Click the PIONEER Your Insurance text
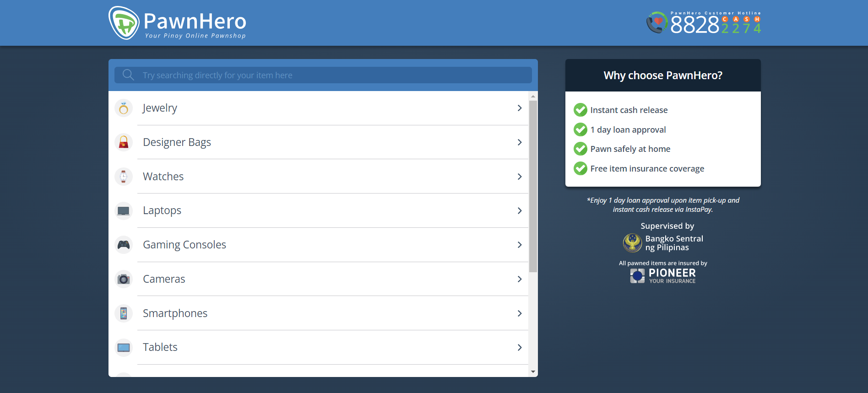This screenshot has height=393, width=868. tap(672, 275)
